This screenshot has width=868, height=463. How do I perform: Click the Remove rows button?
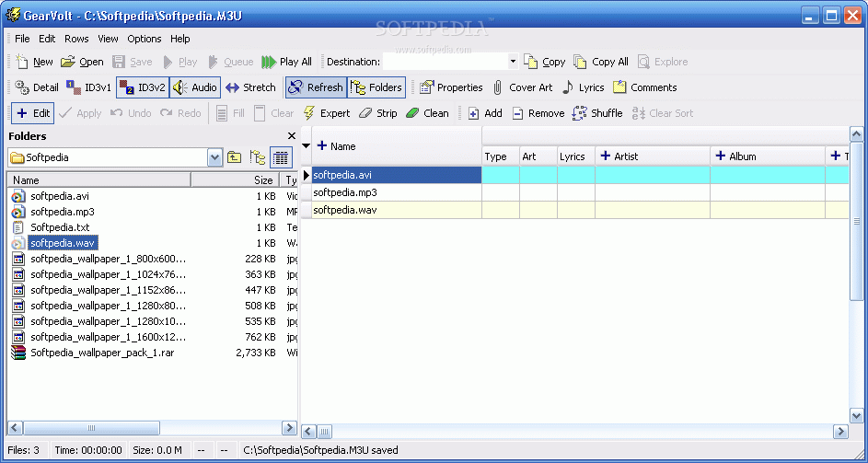pos(538,113)
